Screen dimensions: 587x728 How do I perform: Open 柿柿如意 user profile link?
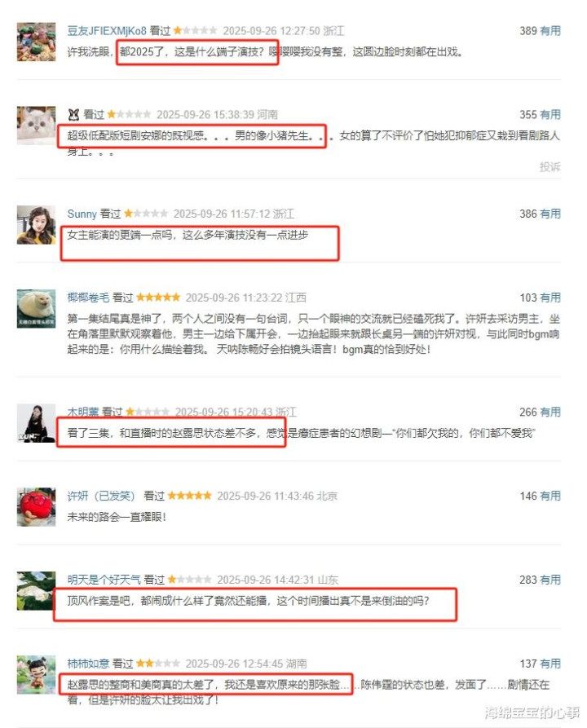(88, 664)
